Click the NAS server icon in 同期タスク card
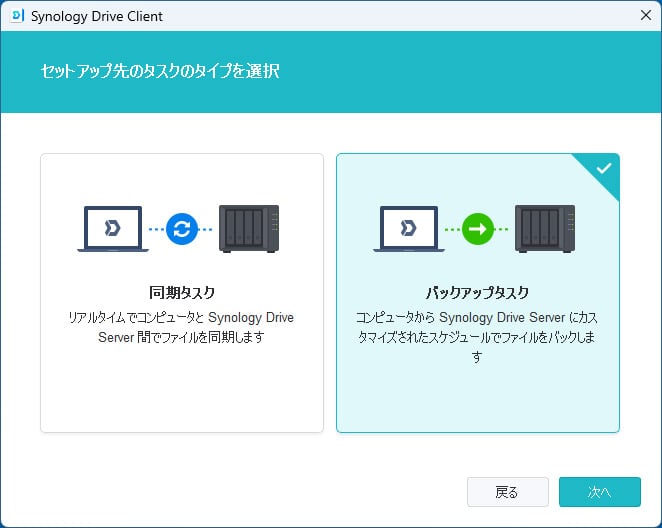 coord(249,228)
